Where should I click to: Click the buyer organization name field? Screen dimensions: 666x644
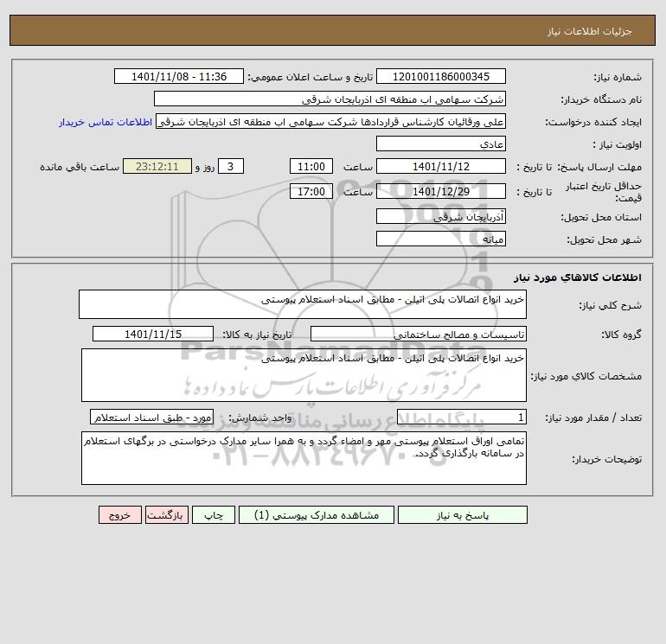[330, 99]
